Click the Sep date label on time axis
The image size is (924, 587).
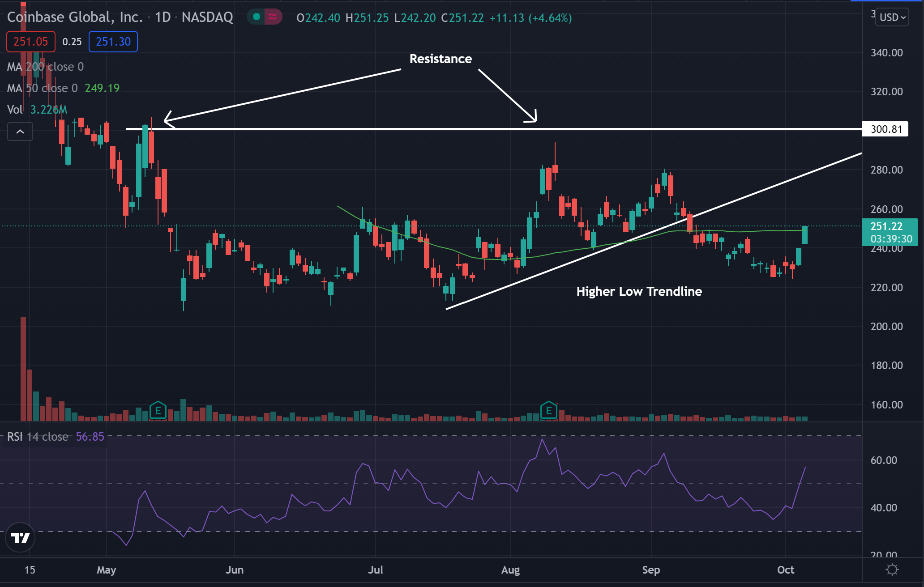coord(651,570)
